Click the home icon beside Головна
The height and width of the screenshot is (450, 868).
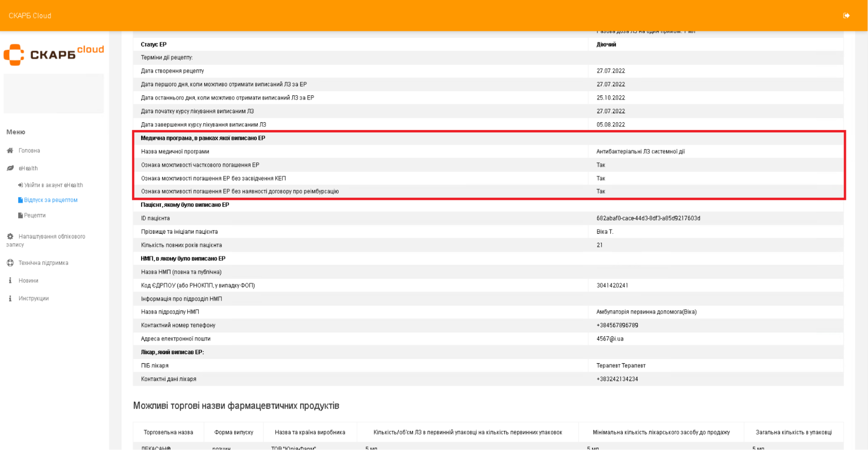10,151
